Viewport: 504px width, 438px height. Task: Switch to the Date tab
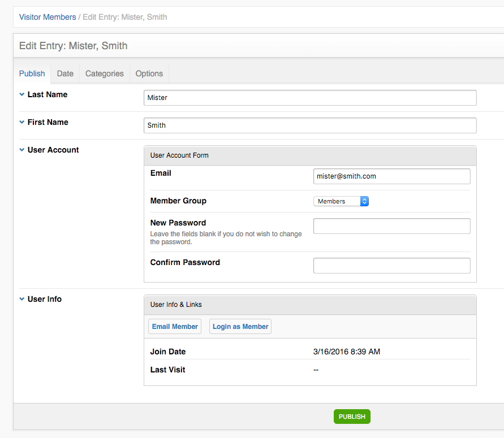click(65, 73)
